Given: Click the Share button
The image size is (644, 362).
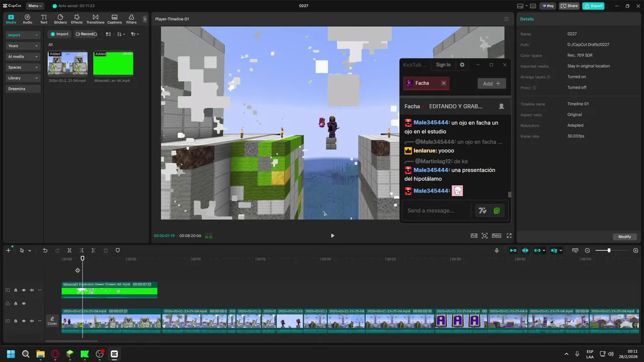Looking at the screenshot, I should pyautogui.click(x=569, y=6).
